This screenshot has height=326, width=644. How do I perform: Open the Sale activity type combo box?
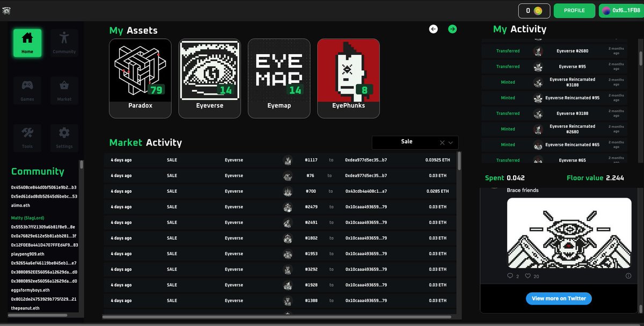415,142
